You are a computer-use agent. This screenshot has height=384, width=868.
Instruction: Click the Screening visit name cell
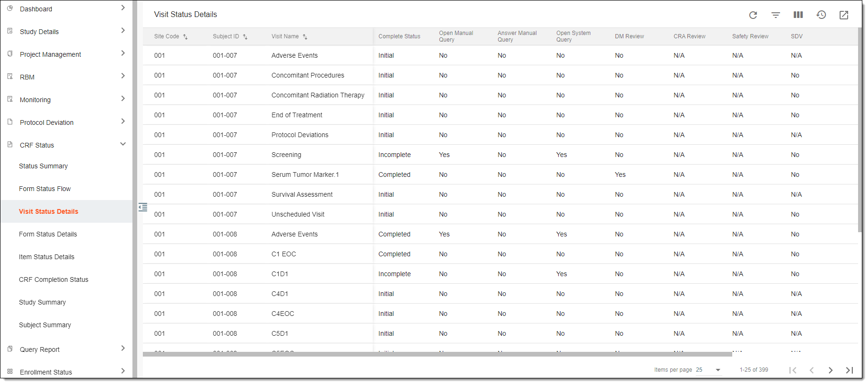coord(286,155)
